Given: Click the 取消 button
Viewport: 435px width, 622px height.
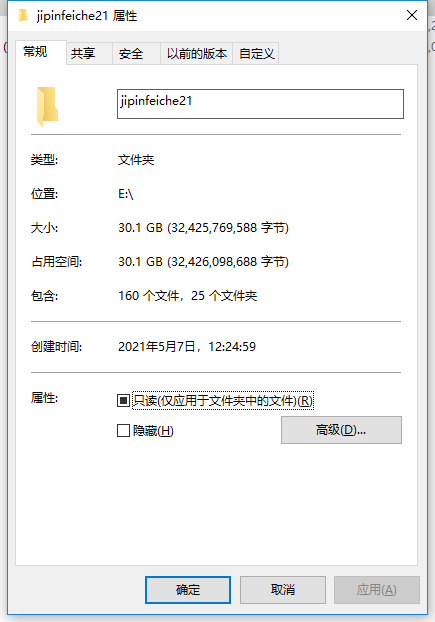Looking at the screenshot, I should [x=283, y=589].
